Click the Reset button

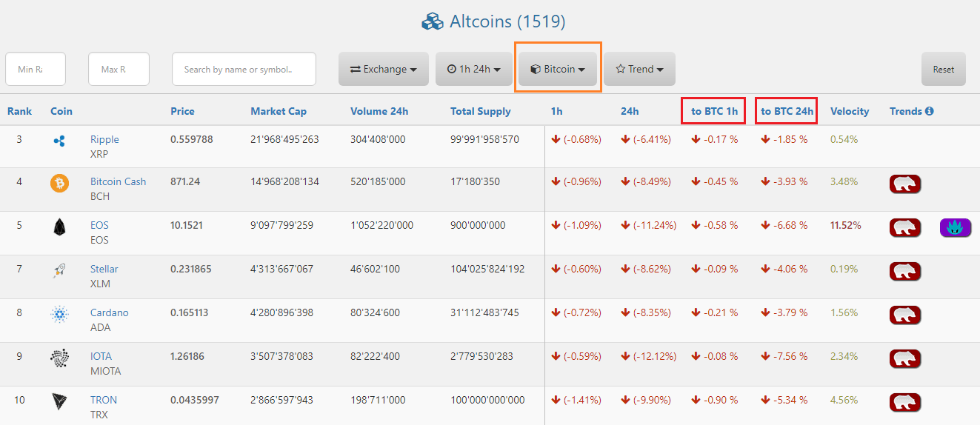tap(944, 69)
